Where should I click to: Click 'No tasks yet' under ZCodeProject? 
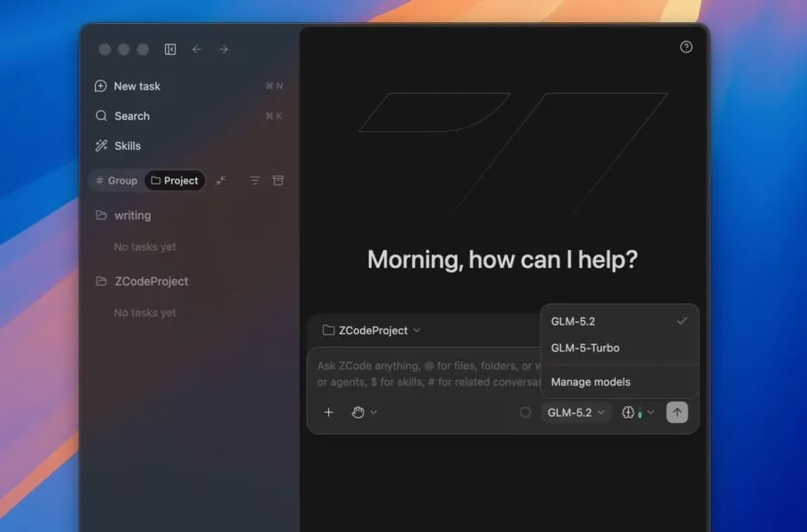tap(145, 313)
